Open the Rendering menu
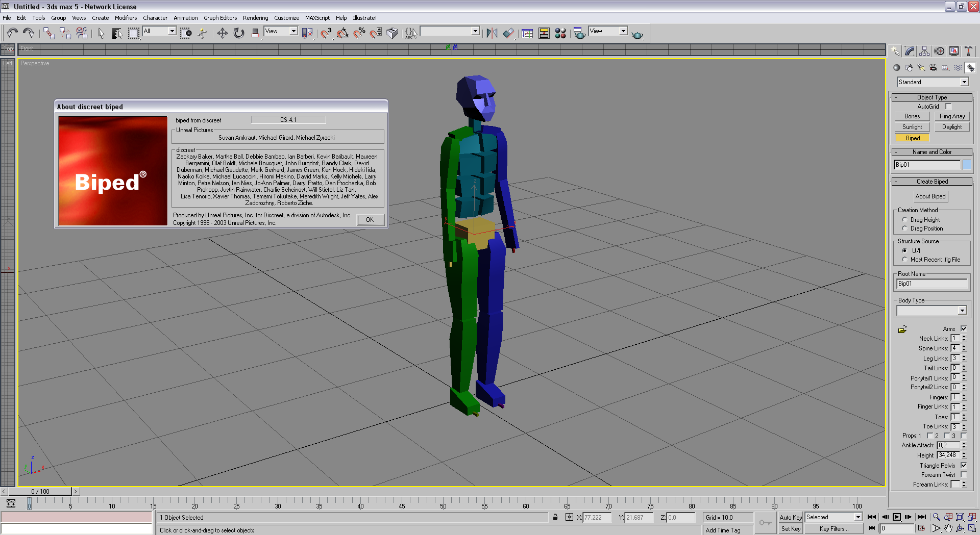This screenshot has width=980, height=535. coord(255,18)
